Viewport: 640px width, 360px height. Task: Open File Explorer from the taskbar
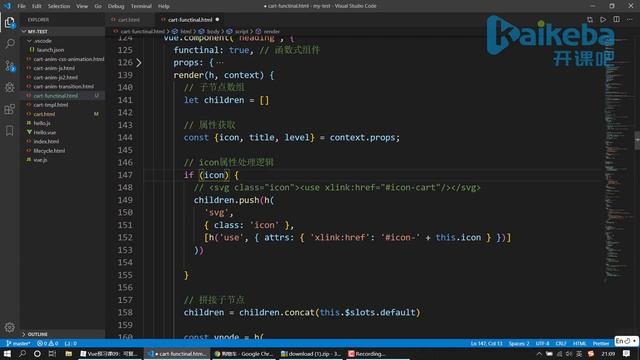coord(69,354)
